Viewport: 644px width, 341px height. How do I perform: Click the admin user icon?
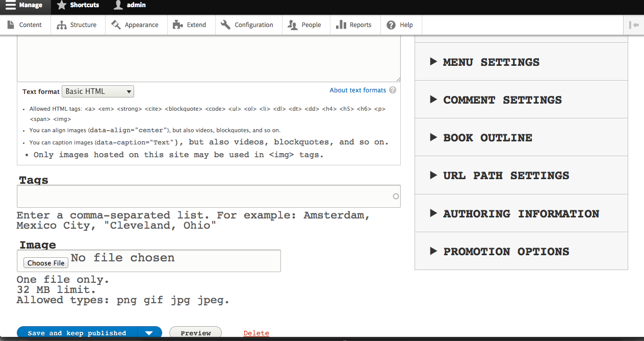click(x=118, y=5)
